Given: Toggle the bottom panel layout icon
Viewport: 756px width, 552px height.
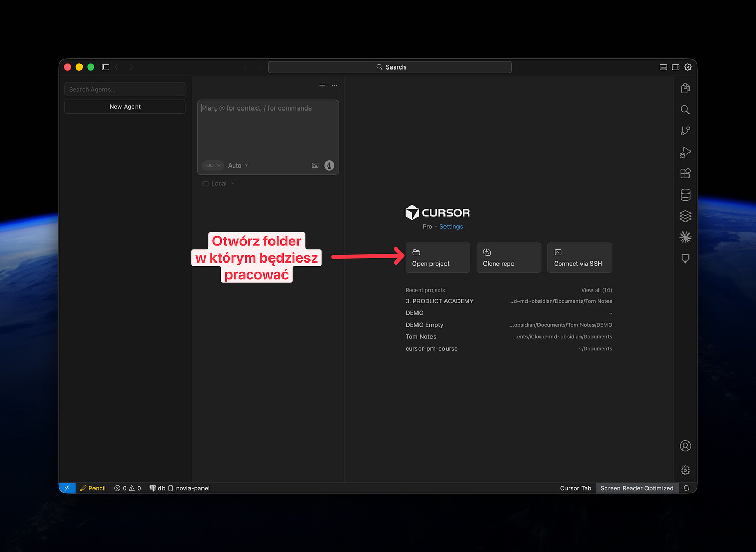Looking at the screenshot, I should (664, 67).
